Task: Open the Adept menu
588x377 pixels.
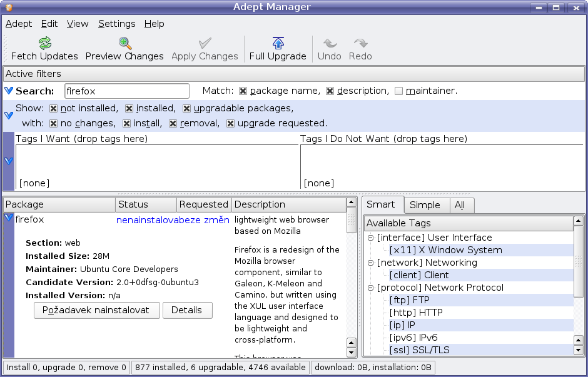Action: pos(19,24)
